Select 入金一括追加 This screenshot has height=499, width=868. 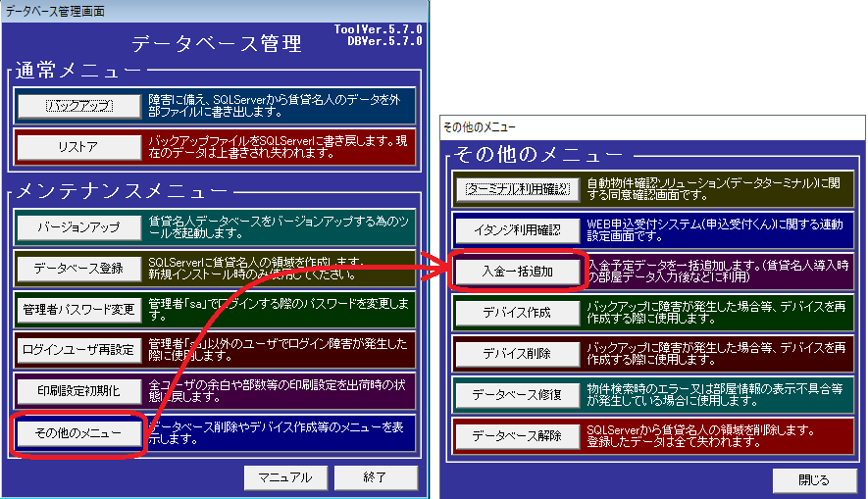[x=517, y=272]
